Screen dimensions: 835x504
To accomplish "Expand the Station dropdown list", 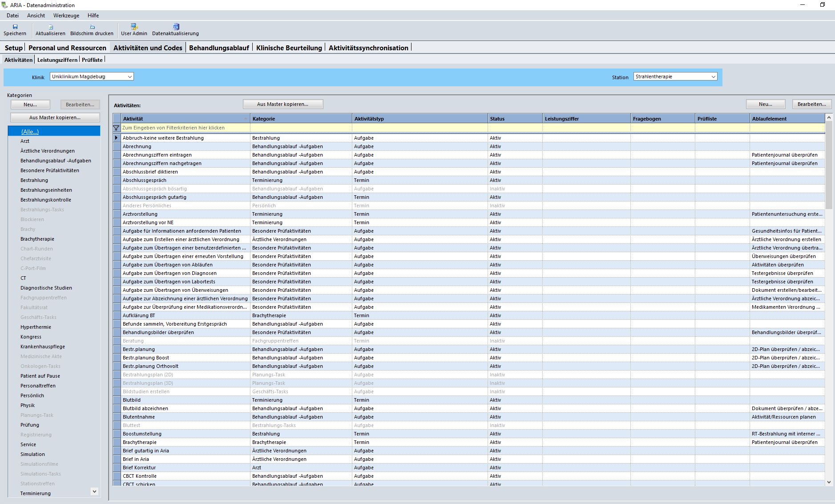I will coord(713,77).
